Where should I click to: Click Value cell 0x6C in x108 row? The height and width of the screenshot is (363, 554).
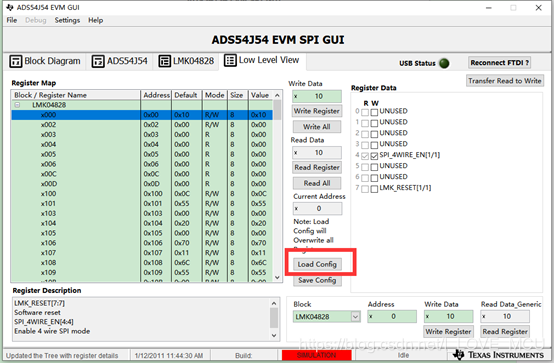(260, 263)
